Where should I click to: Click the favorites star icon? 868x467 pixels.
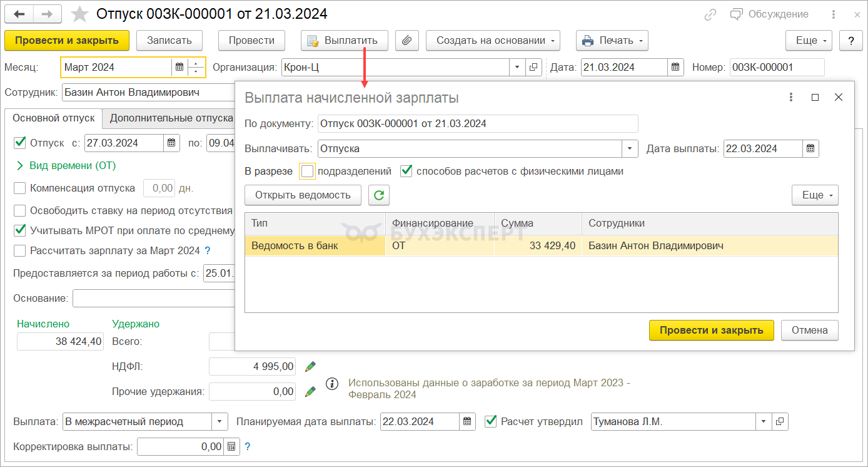click(x=79, y=14)
